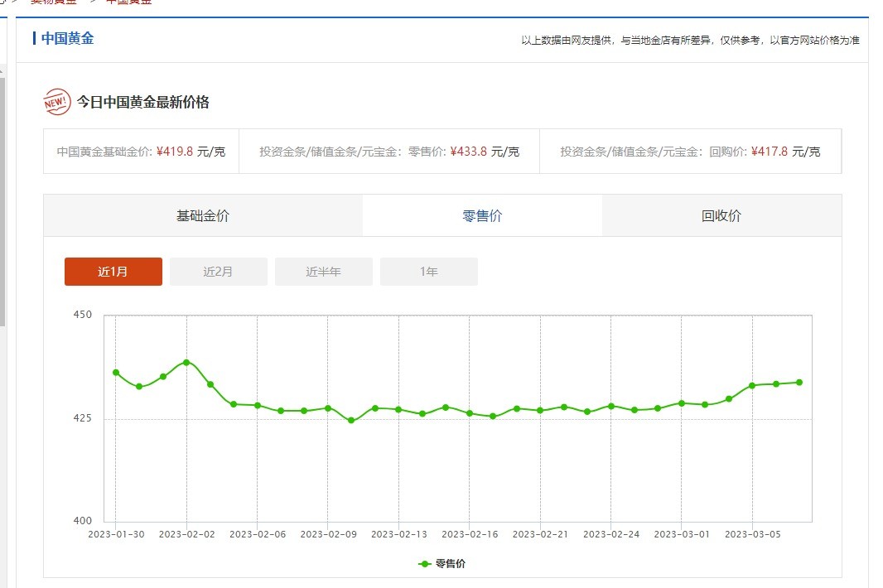Switch to the 零售价 tab
The height and width of the screenshot is (588, 883).
[482, 215]
